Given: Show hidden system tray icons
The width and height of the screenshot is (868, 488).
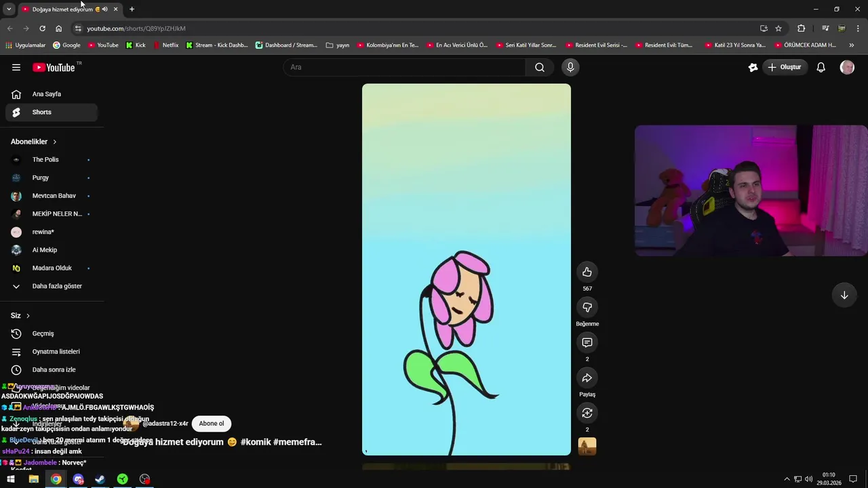Looking at the screenshot, I should [x=787, y=479].
